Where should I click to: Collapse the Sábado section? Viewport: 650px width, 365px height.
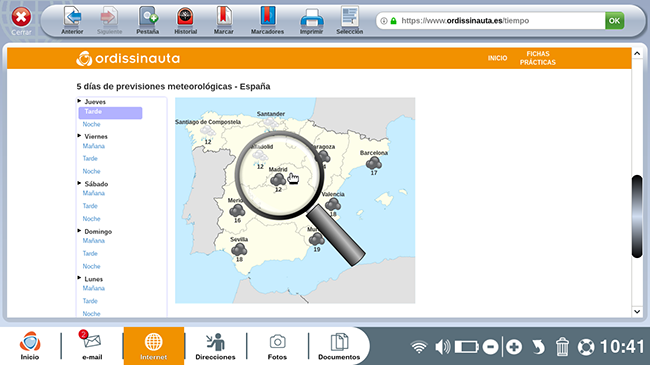79,183
